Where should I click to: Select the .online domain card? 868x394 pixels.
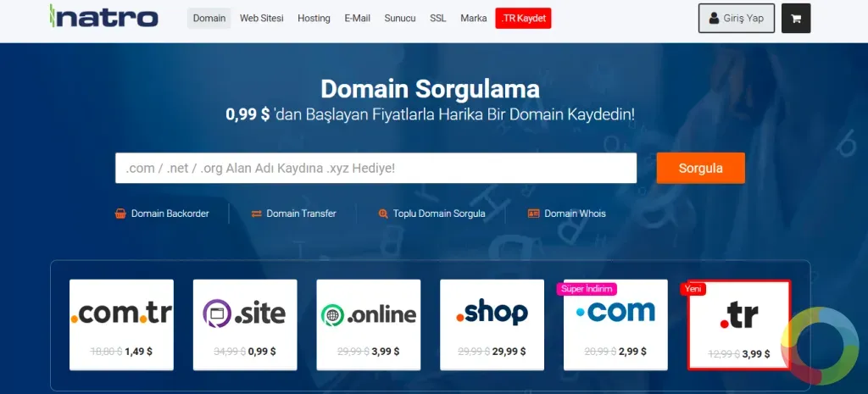[x=368, y=325]
